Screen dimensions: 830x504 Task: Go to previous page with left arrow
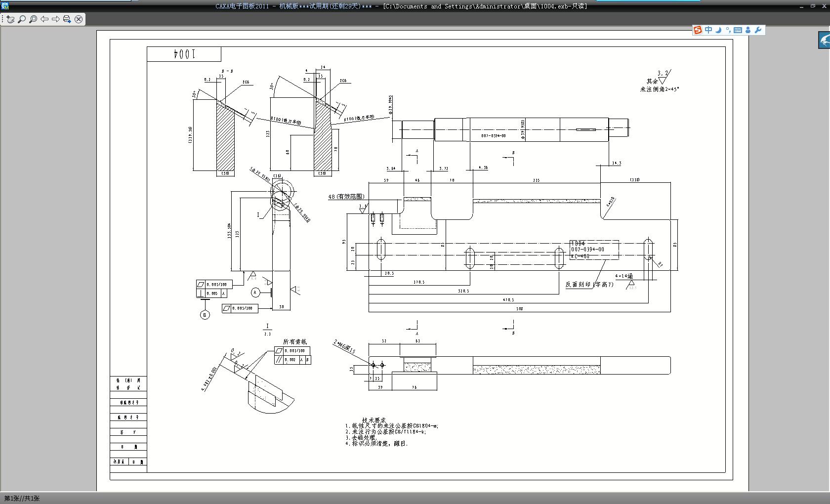[x=44, y=19]
